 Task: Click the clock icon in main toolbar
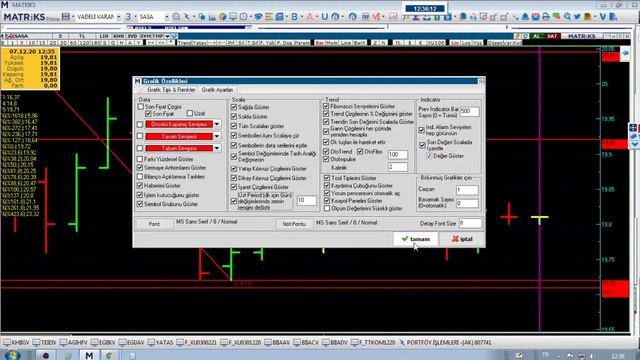[244, 17]
